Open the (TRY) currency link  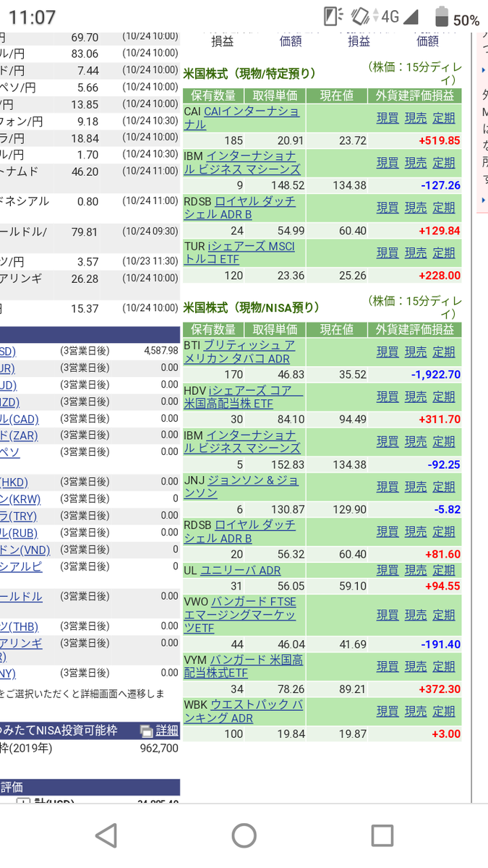pos(18,516)
